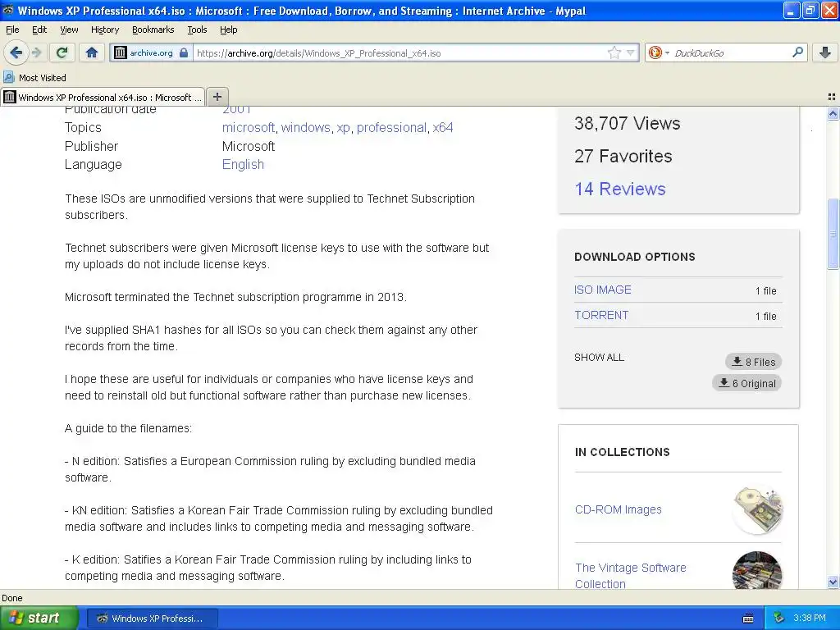Open the View menu
Screen dimensions: 840x630
pos(69,30)
